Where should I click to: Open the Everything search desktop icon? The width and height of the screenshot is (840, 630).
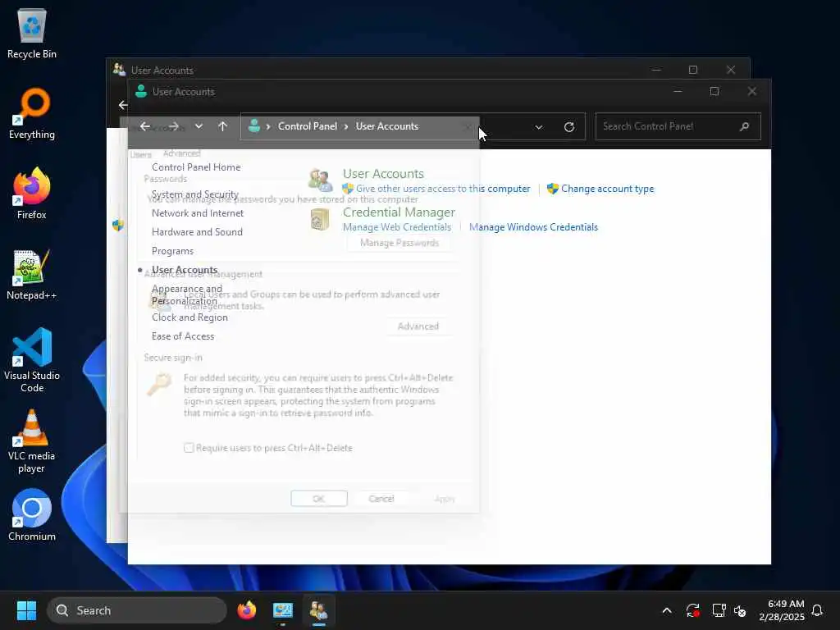pyautogui.click(x=32, y=113)
